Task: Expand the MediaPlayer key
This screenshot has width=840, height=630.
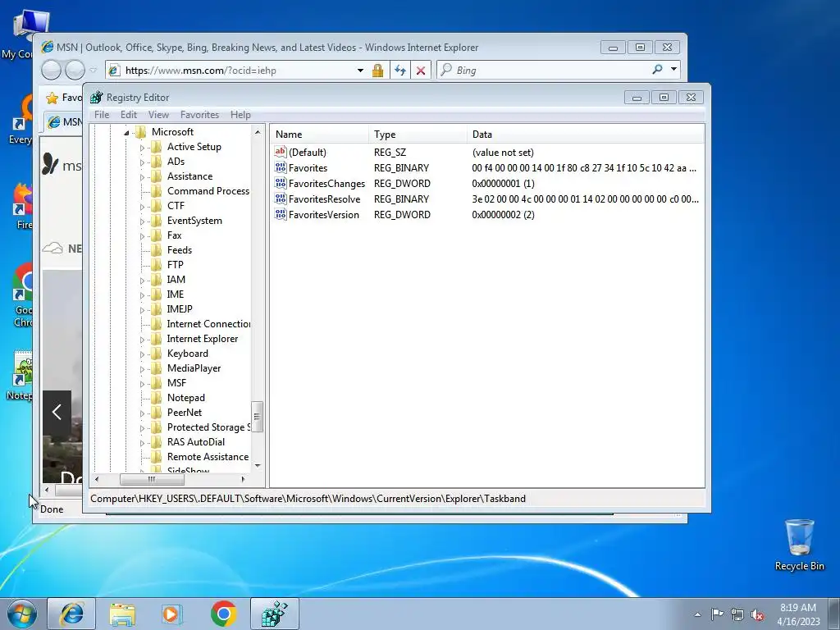Action: point(142,368)
